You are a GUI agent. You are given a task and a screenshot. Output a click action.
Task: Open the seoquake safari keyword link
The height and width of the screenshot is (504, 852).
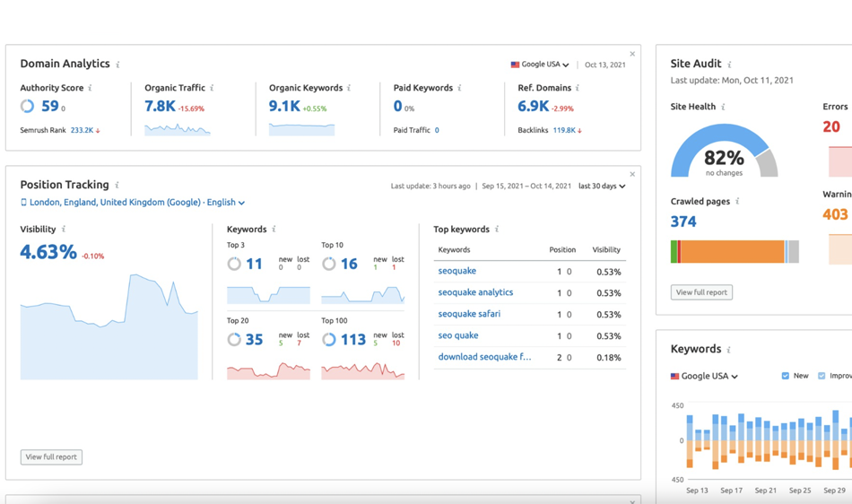469,314
